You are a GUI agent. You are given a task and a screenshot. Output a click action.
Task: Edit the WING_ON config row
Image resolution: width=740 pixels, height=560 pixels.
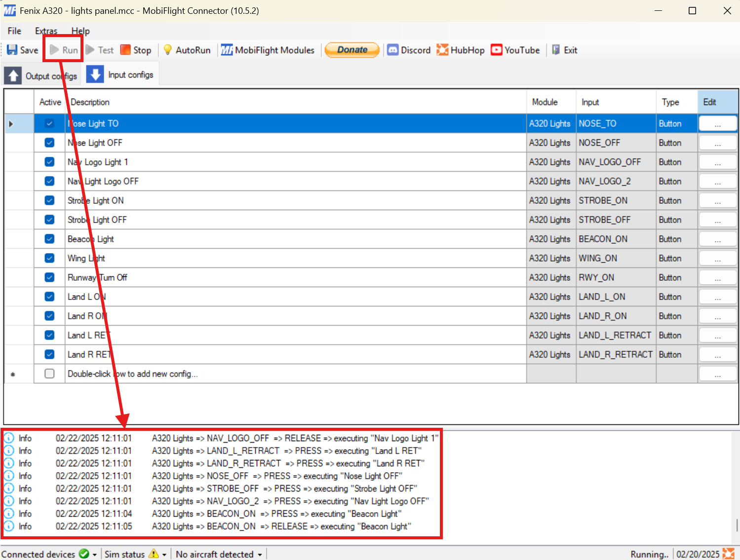click(x=718, y=258)
